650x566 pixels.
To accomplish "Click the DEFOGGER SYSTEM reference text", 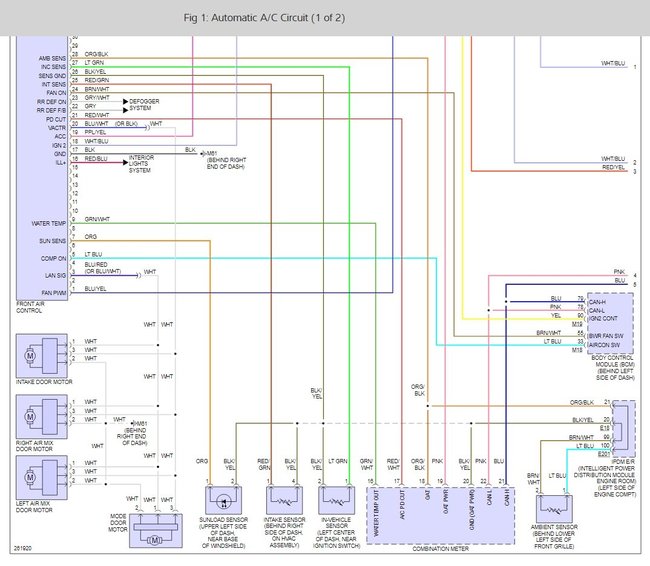I will point(144,104).
